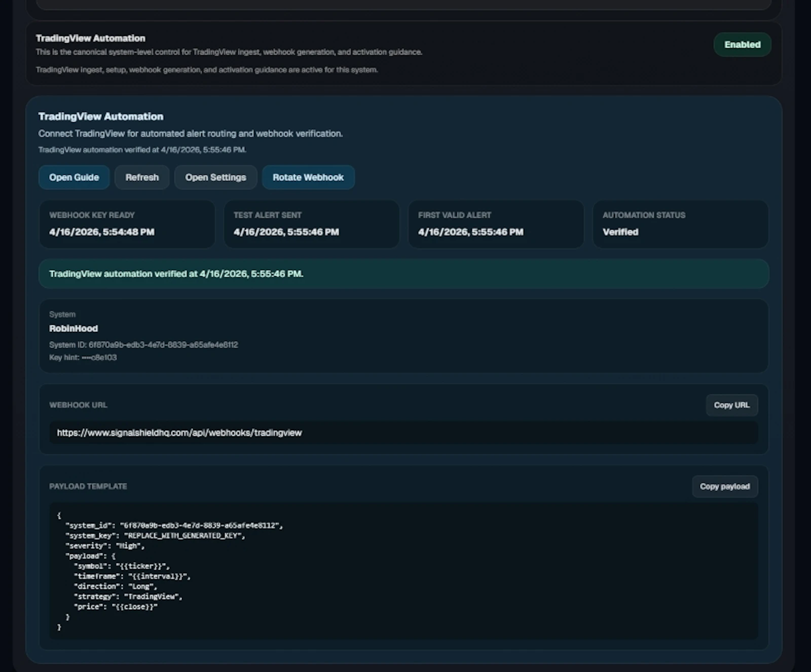This screenshot has height=672, width=811.
Task: Click the PAYLOAD TEMPLATE label
Action: (88, 487)
